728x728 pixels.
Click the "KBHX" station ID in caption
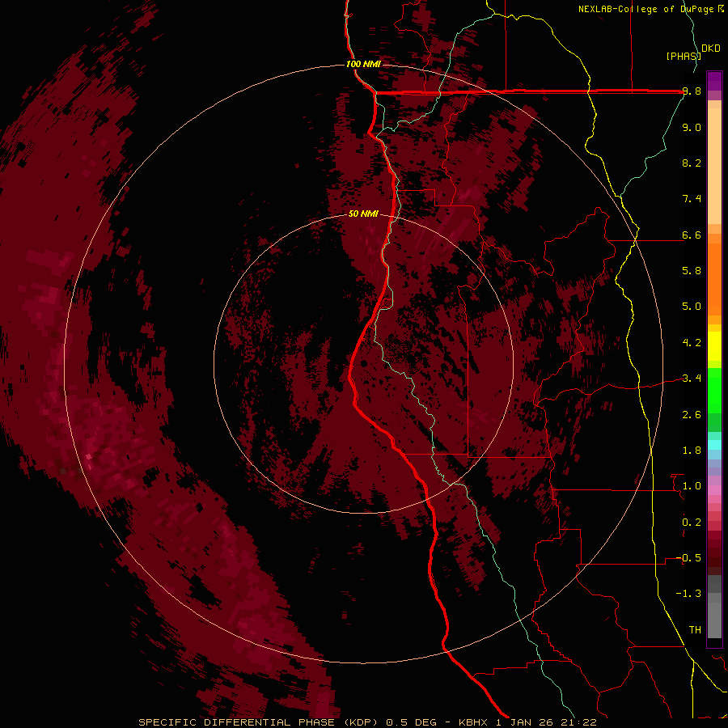click(x=473, y=722)
